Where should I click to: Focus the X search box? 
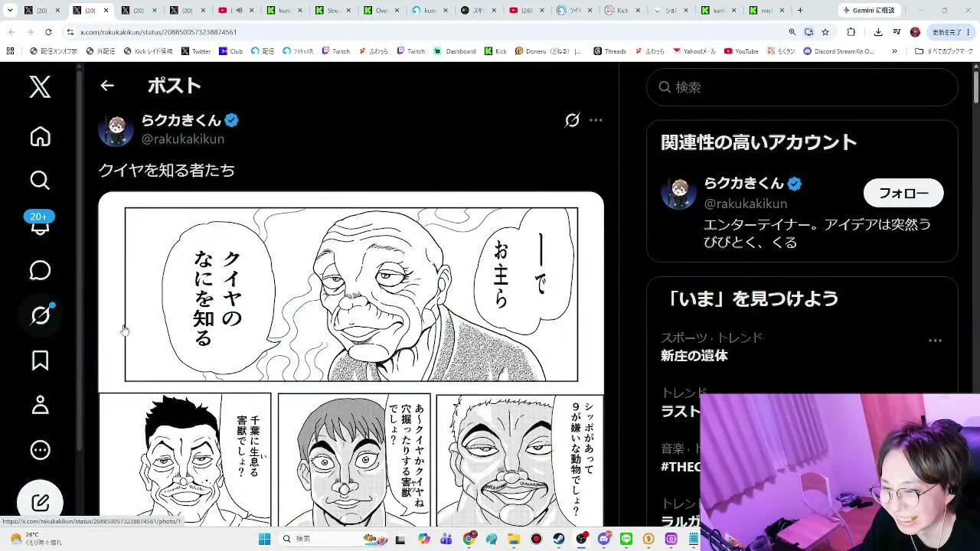(x=802, y=87)
